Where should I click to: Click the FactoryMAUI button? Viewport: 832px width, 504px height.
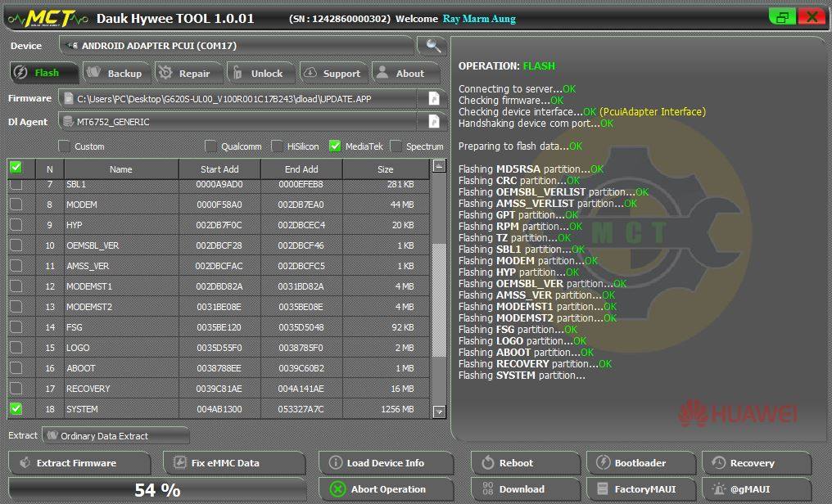click(x=640, y=489)
